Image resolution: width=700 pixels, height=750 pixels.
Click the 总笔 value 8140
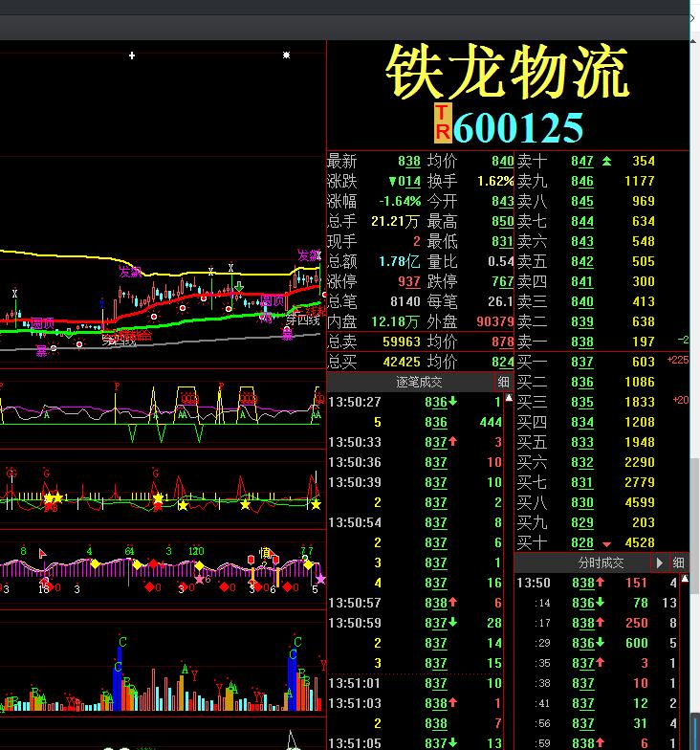pos(405,302)
